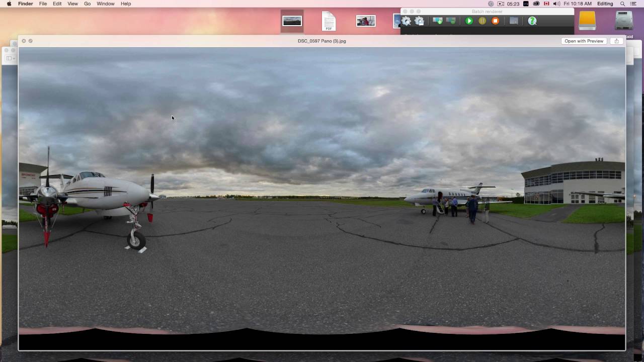644x362 pixels.
Task: Click the screen recording timer 05:23
Action: pos(513,4)
